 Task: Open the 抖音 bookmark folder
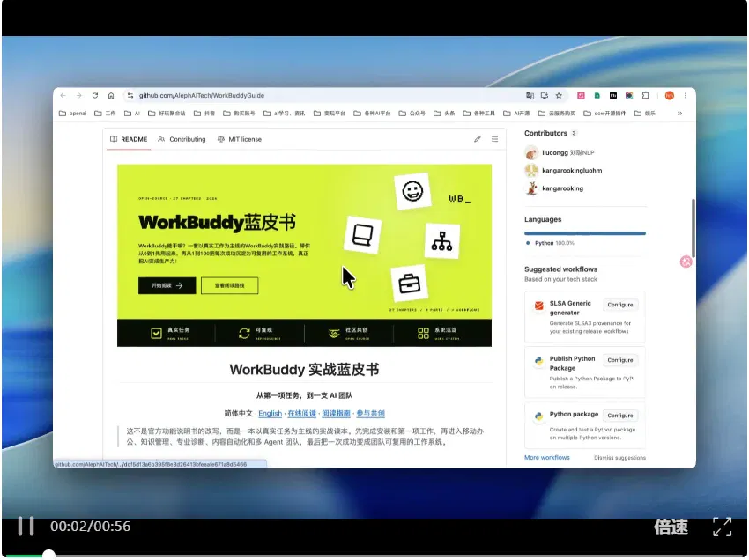(204, 114)
